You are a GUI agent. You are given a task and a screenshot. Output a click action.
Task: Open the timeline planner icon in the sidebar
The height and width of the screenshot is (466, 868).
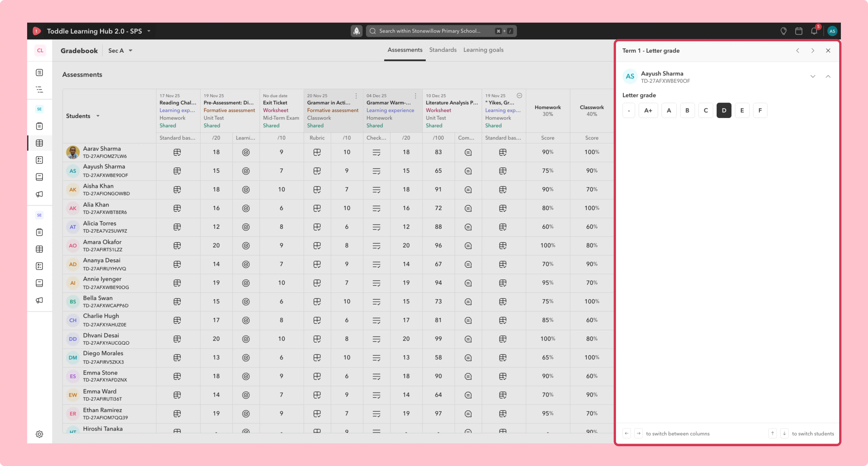point(39,89)
